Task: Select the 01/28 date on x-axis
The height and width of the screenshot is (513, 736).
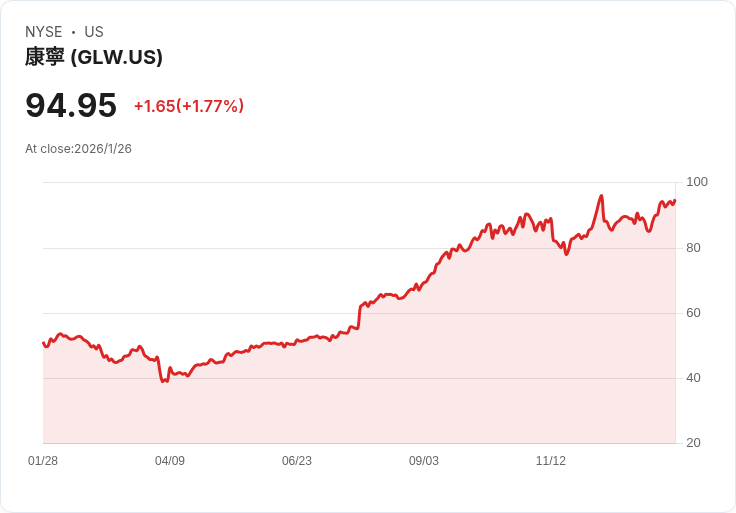Action: tap(43, 461)
